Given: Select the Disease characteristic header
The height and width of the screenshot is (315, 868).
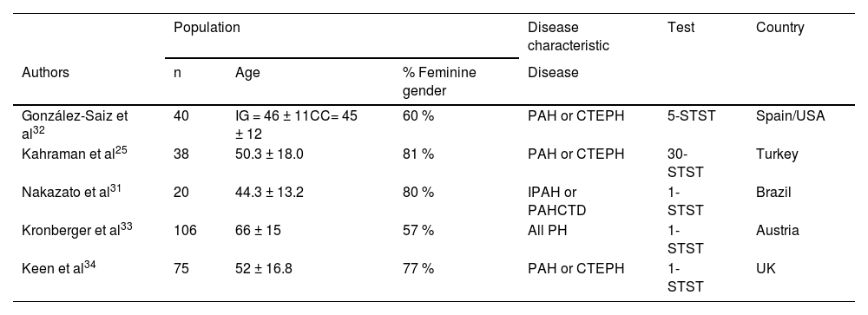Looking at the screenshot, I should click(569, 36).
